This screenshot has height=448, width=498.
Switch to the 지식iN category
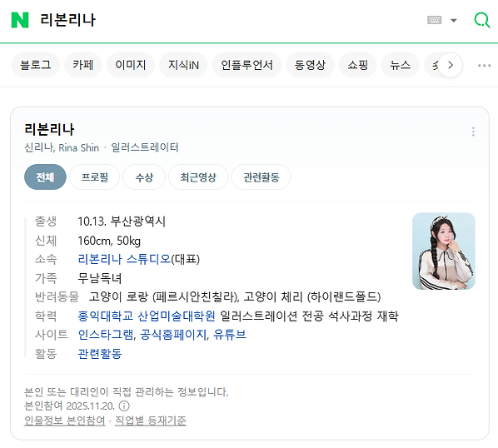coord(183,65)
